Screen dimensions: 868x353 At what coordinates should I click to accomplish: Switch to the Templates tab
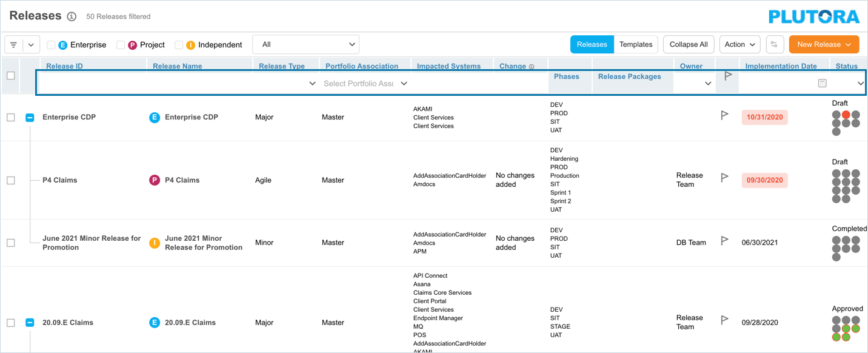[x=636, y=44]
